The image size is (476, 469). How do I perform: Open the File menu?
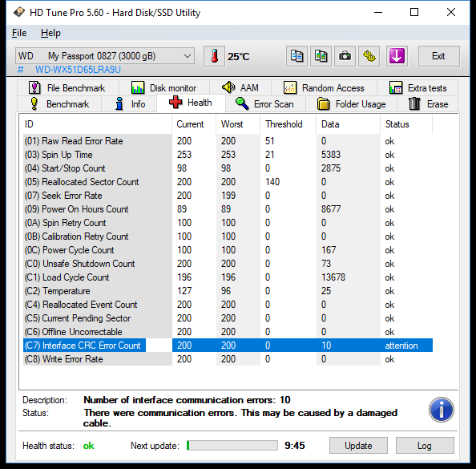[x=19, y=33]
